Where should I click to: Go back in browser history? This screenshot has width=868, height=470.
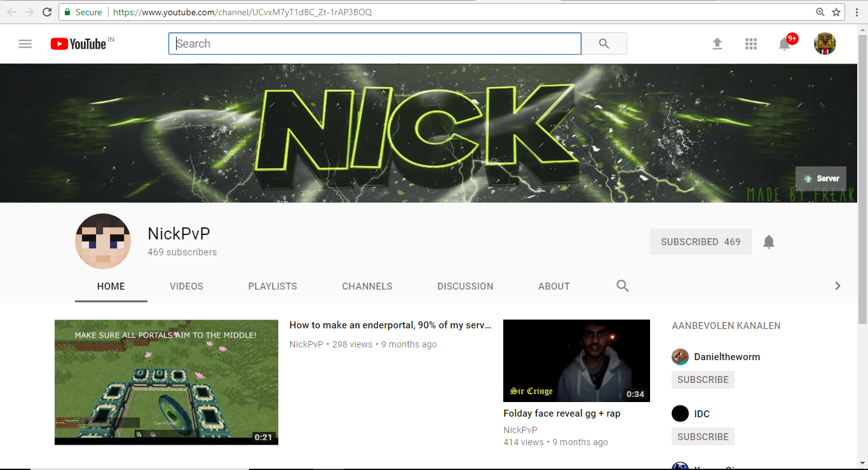(11, 12)
